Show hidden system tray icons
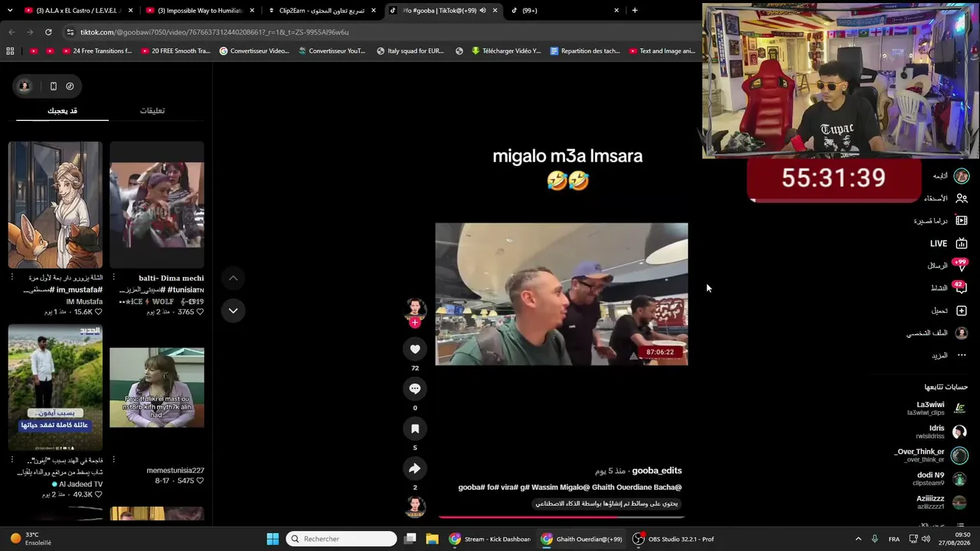This screenshot has width=980, height=551. pyautogui.click(x=858, y=539)
